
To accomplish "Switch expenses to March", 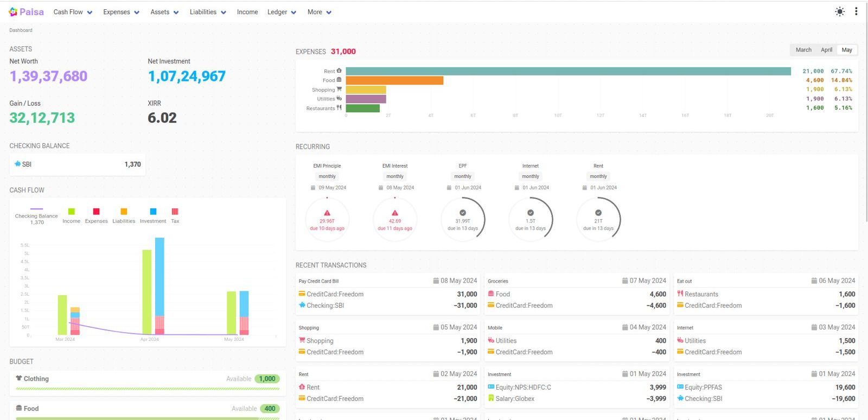I will [x=803, y=50].
